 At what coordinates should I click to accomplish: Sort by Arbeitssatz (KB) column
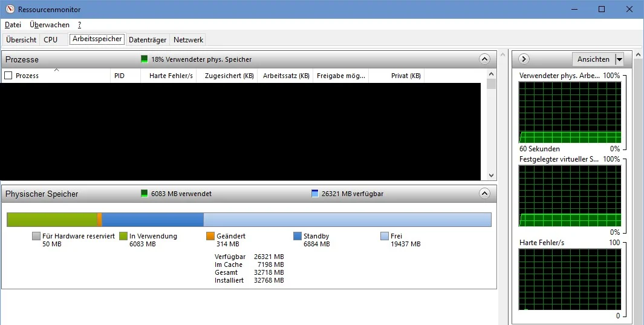[286, 76]
